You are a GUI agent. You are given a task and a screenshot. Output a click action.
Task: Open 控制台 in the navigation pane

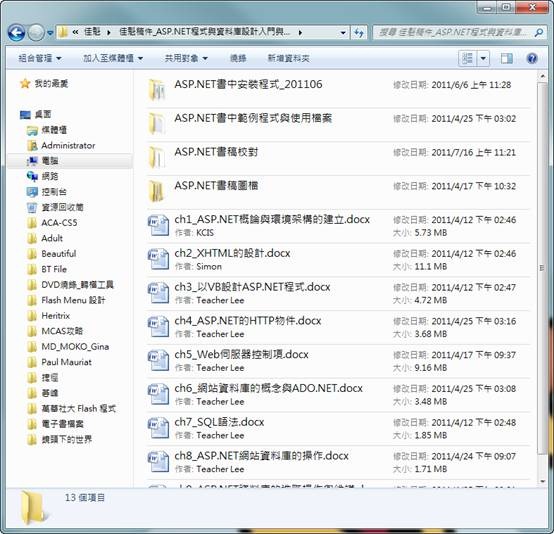(47, 192)
